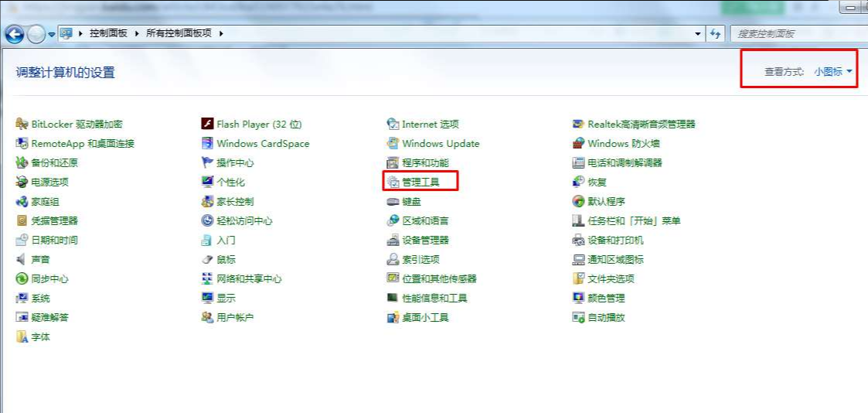Image resolution: width=868 pixels, height=413 pixels.
Task: Open 入门 link
Action: tap(226, 241)
